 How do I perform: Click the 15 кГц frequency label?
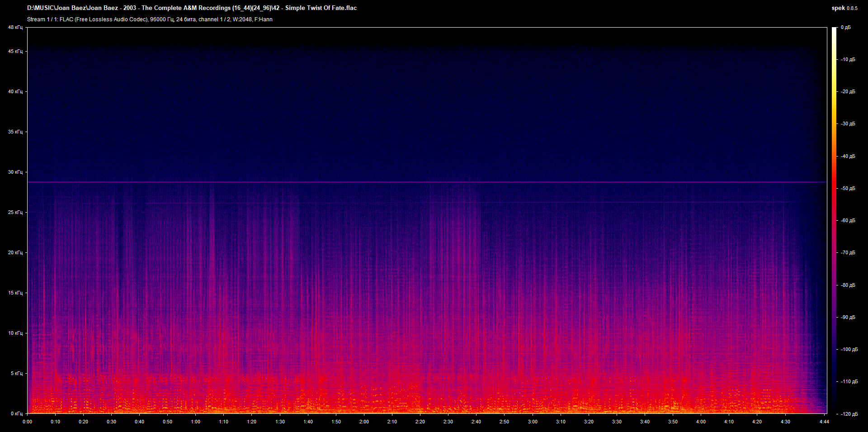15,293
